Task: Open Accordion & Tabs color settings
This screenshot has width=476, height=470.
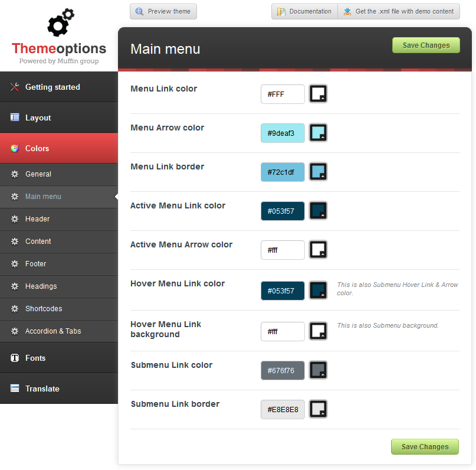Action: click(x=53, y=331)
